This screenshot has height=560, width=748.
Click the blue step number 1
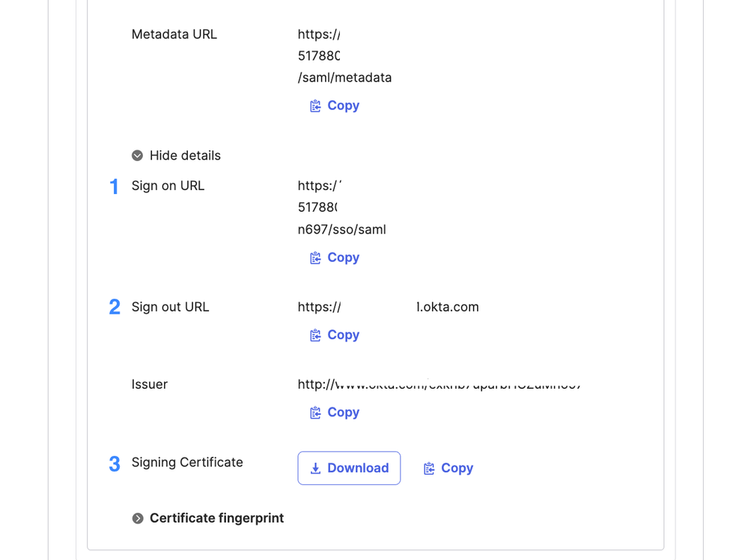114,186
